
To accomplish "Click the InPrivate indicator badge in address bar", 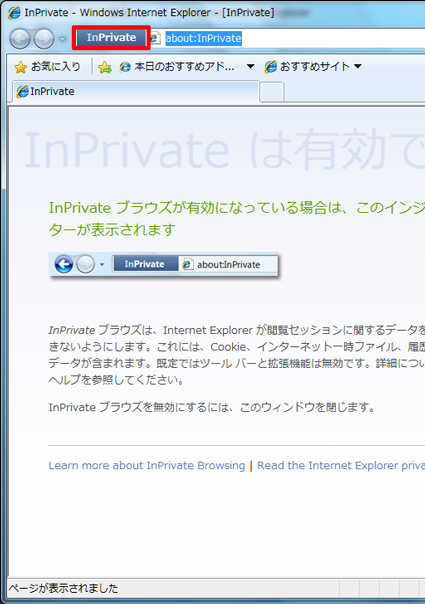I will (111, 37).
